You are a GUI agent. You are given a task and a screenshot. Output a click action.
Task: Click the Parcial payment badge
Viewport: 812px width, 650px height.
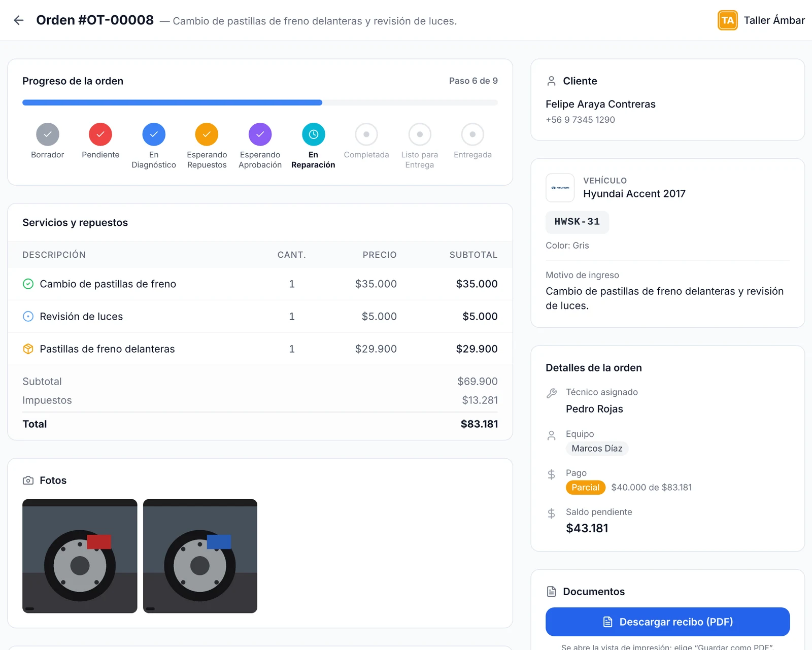(x=586, y=488)
